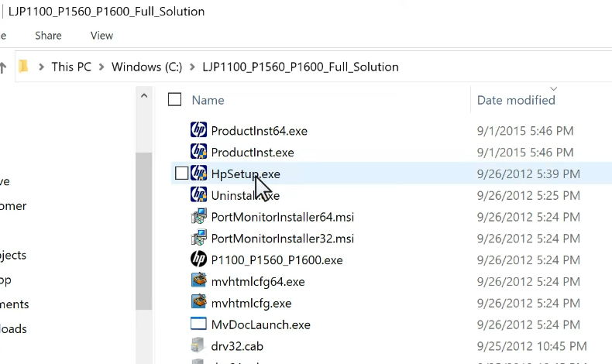The height and width of the screenshot is (364, 612).
Task: Click the Uninstall.exe file icon
Action: click(x=198, y=194)
